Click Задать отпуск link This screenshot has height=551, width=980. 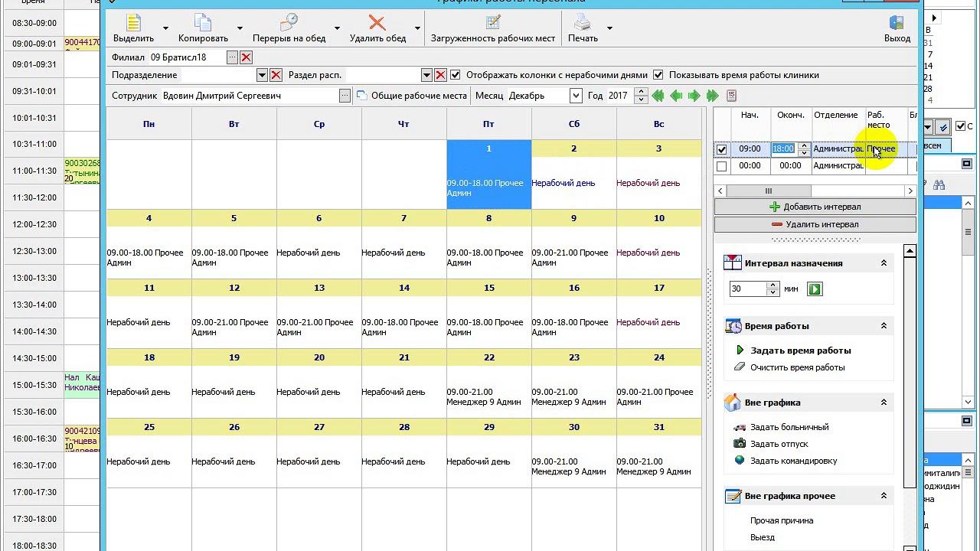click(779, 444)
